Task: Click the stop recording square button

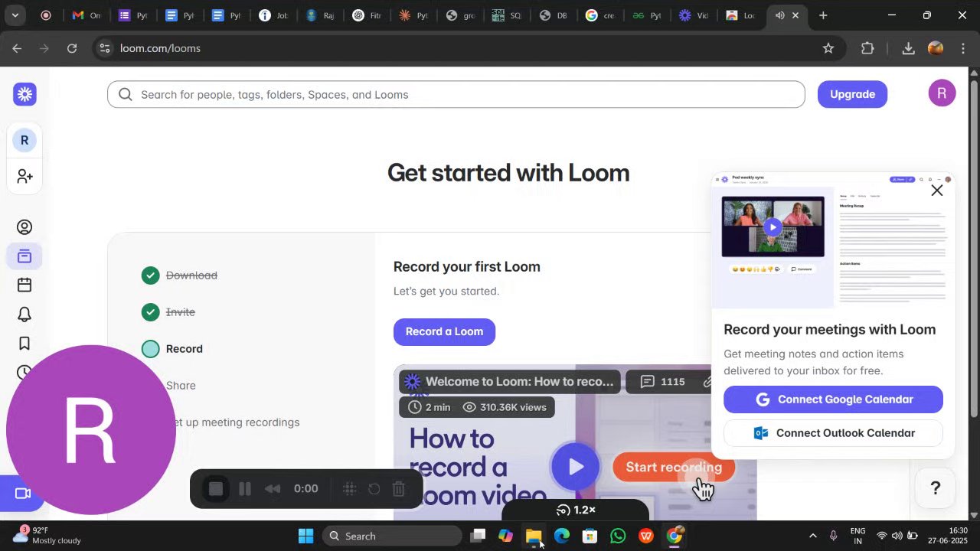Action: click(216, 488)
